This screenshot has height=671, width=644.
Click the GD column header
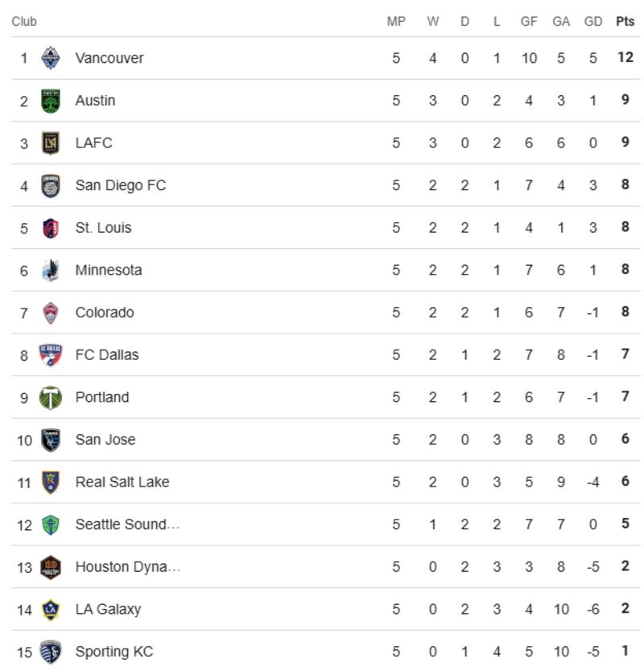coord(593,22)
